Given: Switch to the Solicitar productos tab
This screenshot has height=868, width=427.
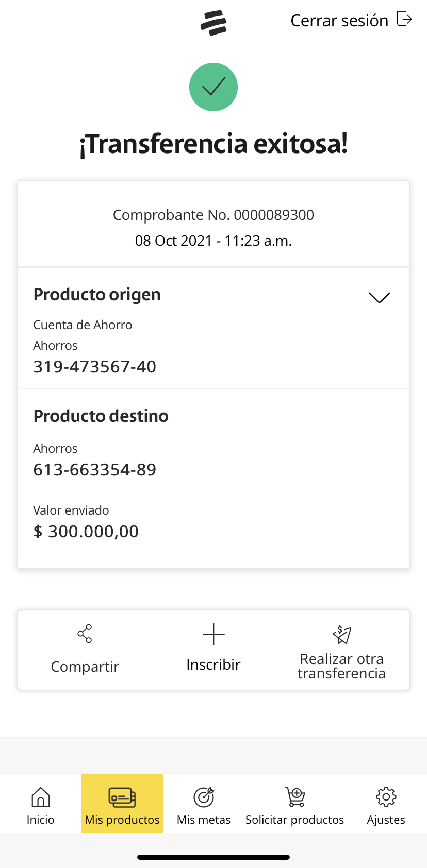Looking at the screenshot, I should tap(294, 820).
